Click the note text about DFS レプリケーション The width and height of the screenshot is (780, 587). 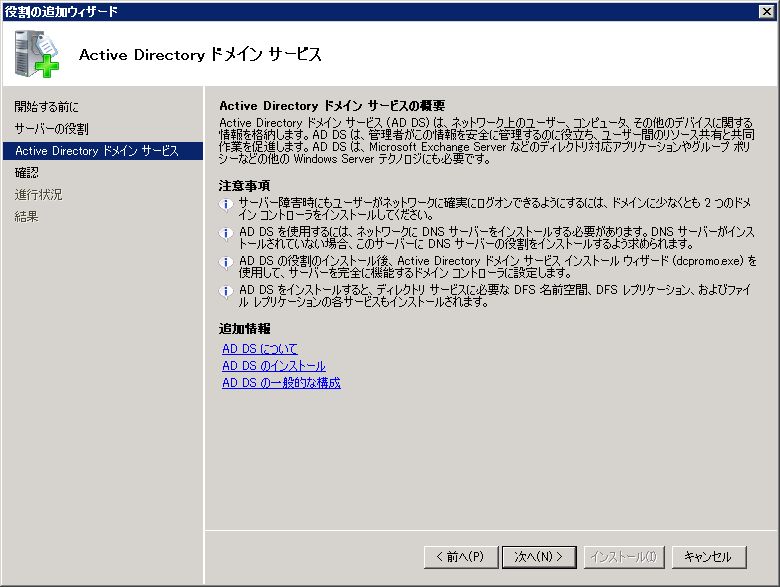tap(495, 295)
